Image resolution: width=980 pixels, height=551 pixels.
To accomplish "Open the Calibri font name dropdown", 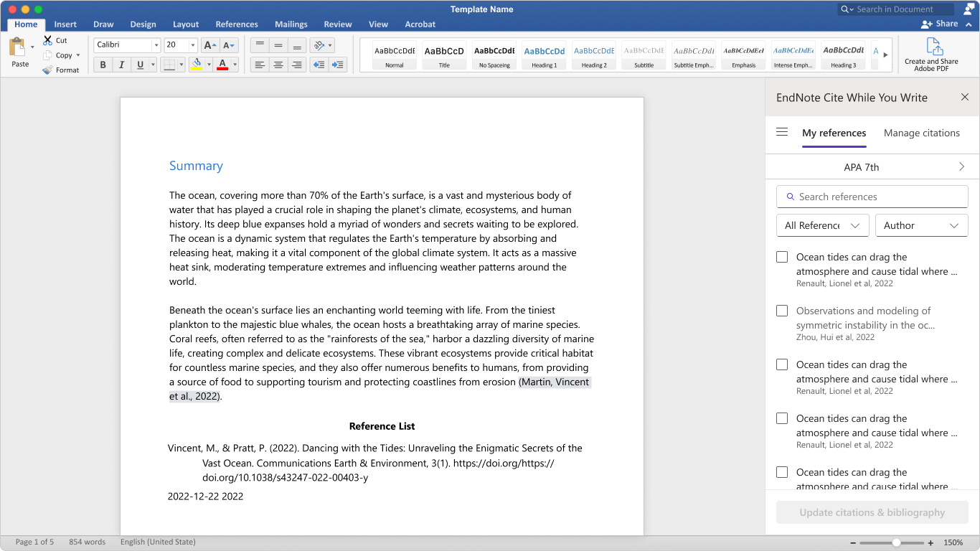I will [156, 45].
